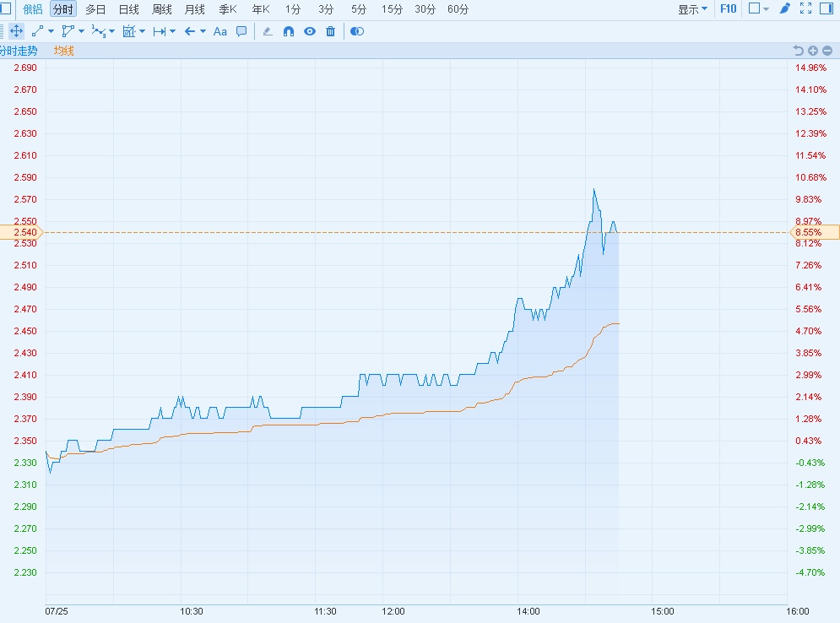Switch to the 日线 daily chart tab

click(x=128, y=9)
